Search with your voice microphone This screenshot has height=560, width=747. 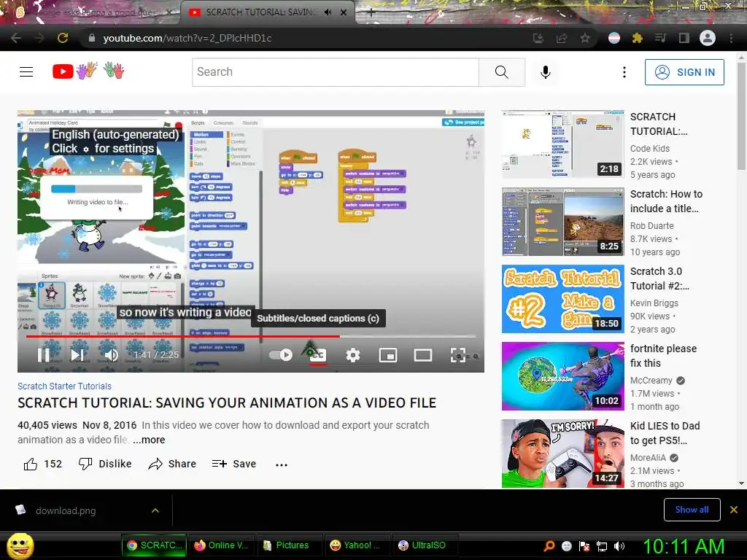(546, 72)
